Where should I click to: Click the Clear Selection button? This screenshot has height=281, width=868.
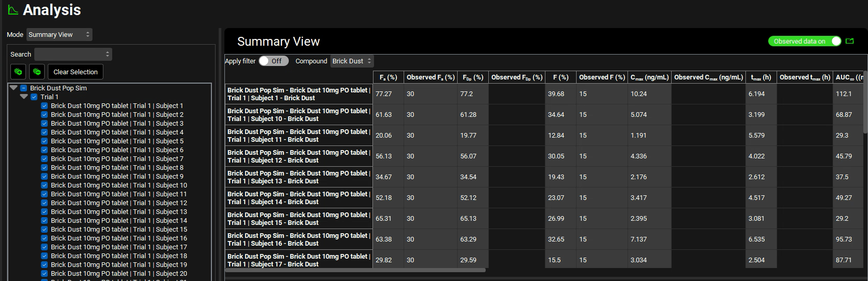pyautogui.click(x=75, y=72)
